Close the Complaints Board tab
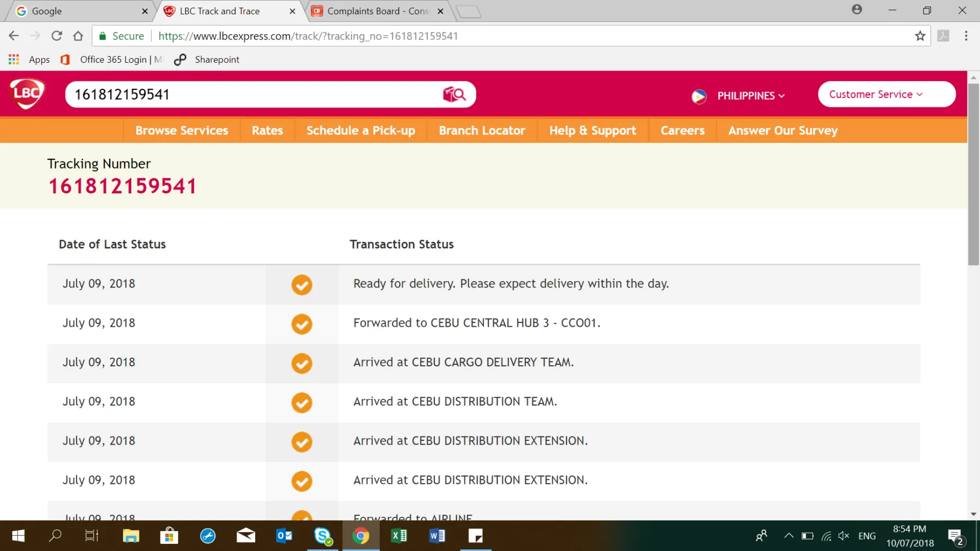The width and height of the screenshot is (980, 551). (440, 11)
